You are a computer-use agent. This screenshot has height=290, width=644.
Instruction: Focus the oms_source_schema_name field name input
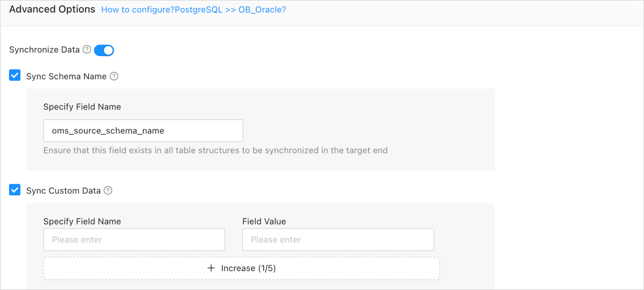[x=143, y=131]
